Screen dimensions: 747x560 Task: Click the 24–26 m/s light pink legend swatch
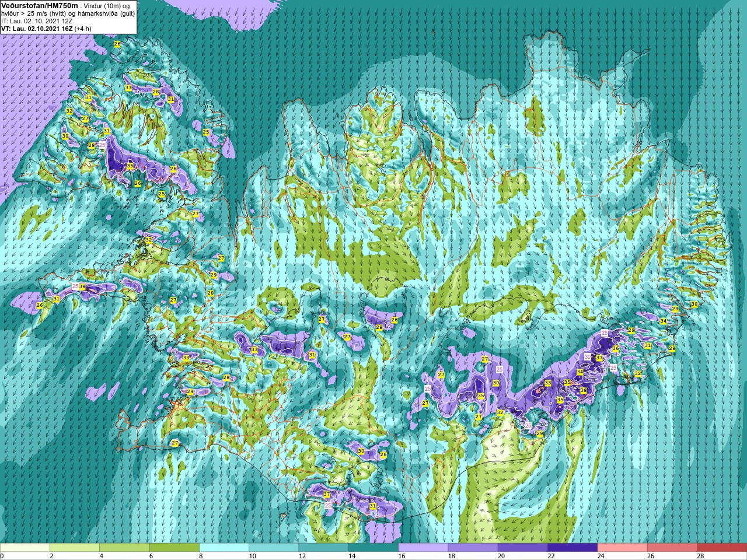pos(622,547)
